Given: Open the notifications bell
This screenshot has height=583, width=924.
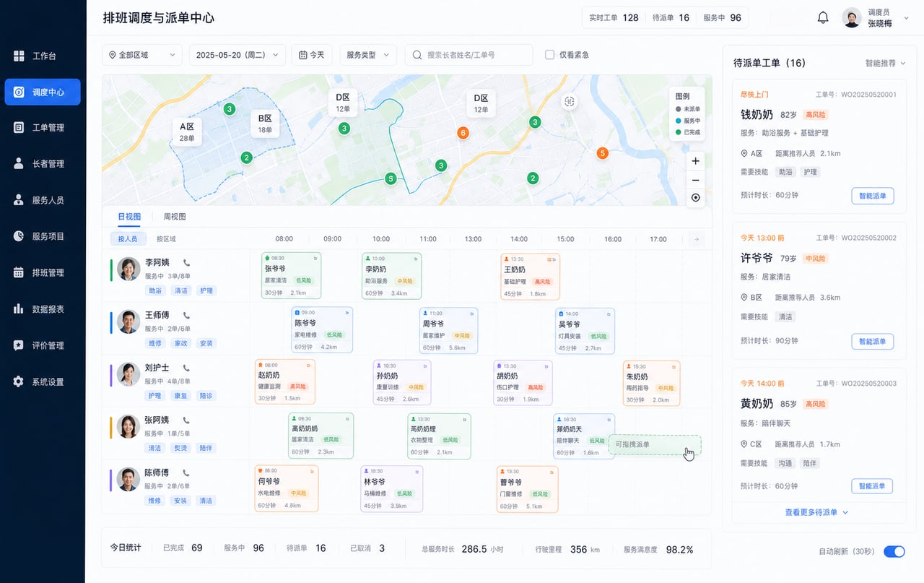Looking at the screenshot, I should (823, 18).
